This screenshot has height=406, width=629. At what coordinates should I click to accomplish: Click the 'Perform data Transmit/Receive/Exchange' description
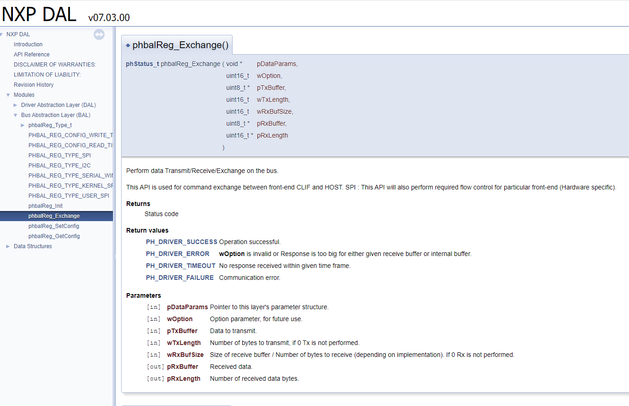coord(202,171)
